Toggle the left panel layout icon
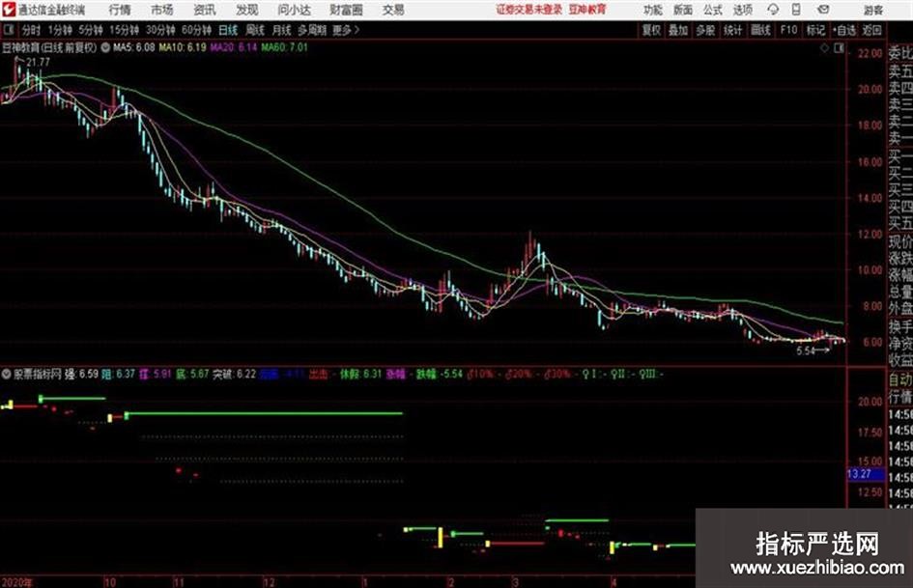The image size is (913, 588). pos(8,30)
